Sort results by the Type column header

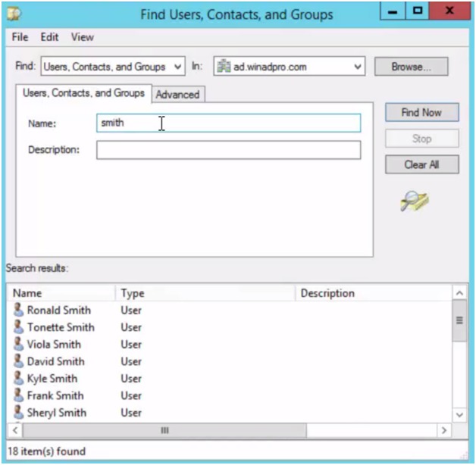pos(205,293)
